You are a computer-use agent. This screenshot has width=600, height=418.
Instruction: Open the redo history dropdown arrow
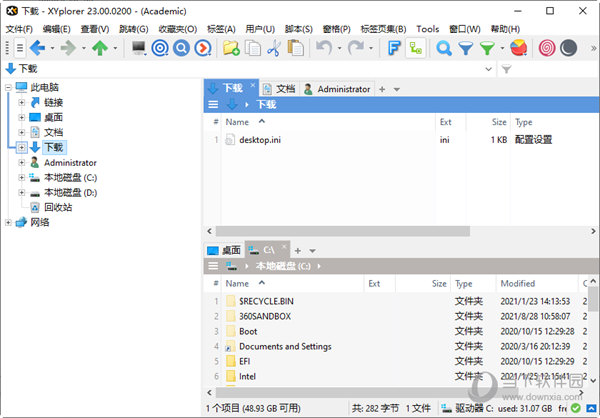[x=371, y=49]
